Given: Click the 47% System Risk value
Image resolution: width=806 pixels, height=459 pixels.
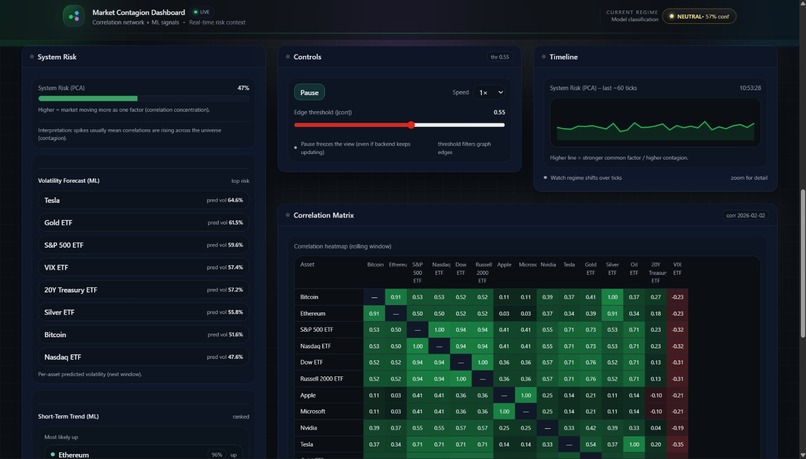Looking at the screenshot, I should (x=243, y=88).
